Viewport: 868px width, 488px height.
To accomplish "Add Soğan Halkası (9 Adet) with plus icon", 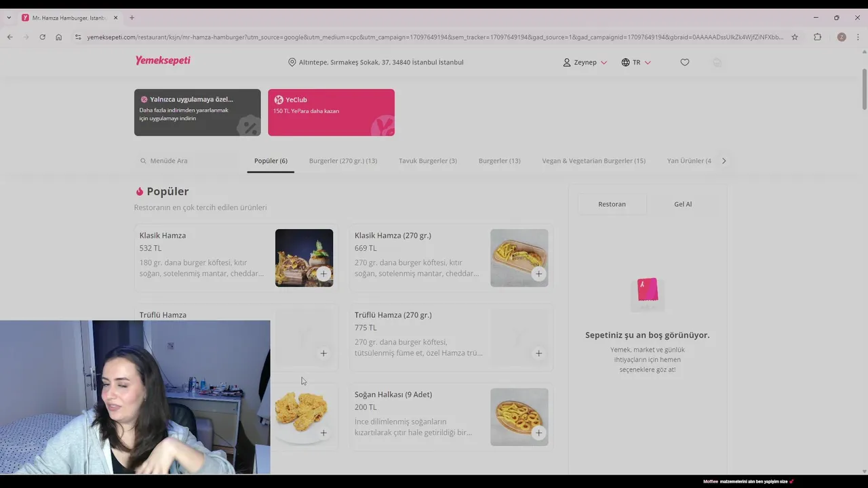I will pyautogui.click(x=538, y=432).
